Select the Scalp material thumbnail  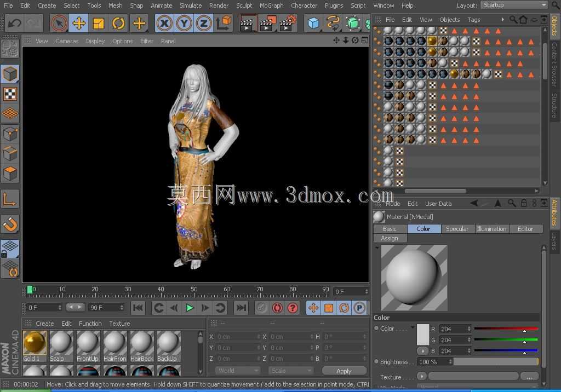pyautogui.click(x=61, y=346)
